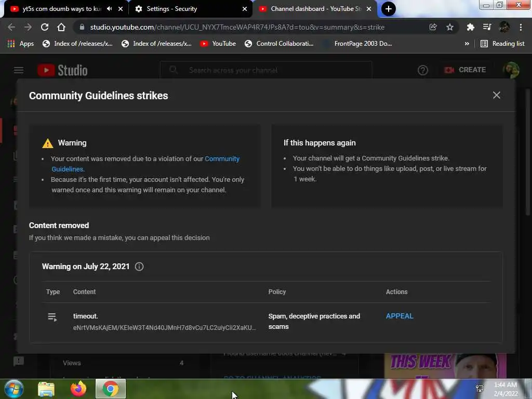
Task: Launch Firefox from the taskbar
Action: click(78, 389)
